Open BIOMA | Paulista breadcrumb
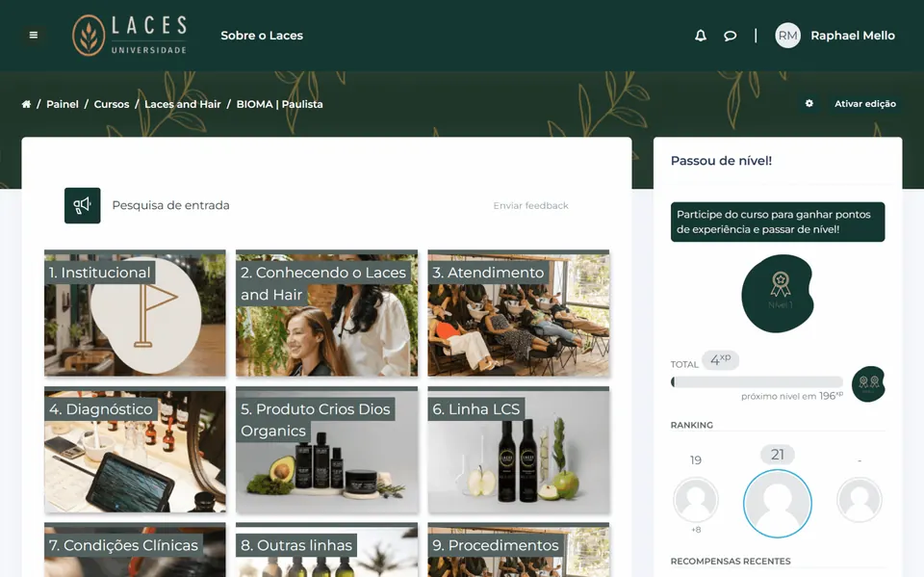Image resolution: width=924 pixels, height=577 pixels. pyautogui.click(x=279, y=104)
